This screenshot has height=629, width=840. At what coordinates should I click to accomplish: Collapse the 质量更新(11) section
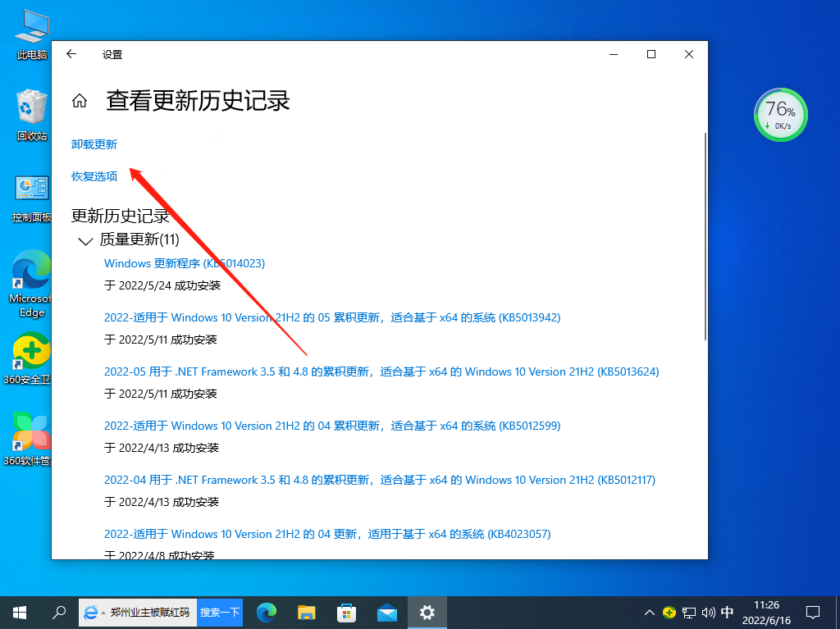pos(85,240)
